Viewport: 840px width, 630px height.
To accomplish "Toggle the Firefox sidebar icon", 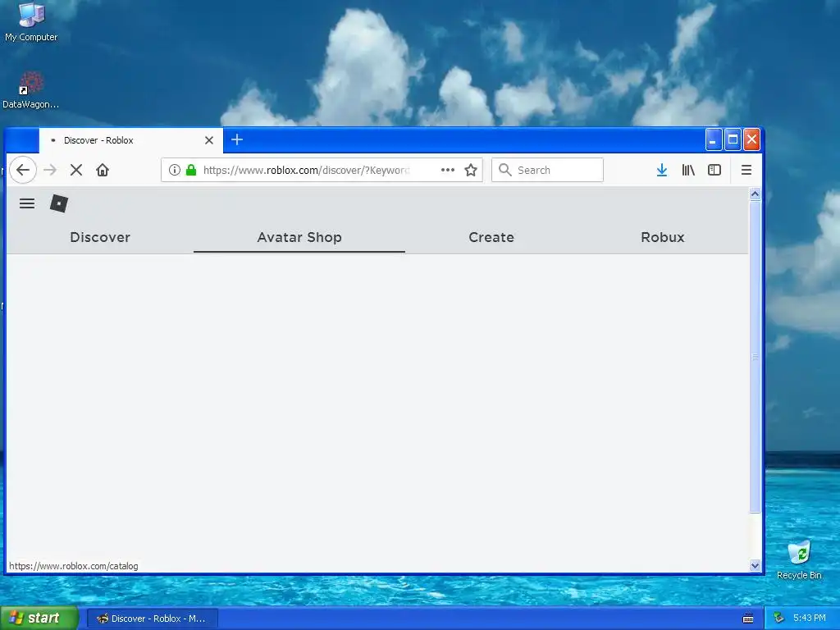I will click(714, 170).
